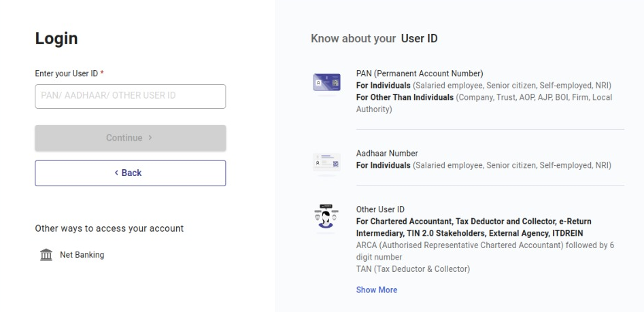Expand details with Show More

[x=376, y=290]
